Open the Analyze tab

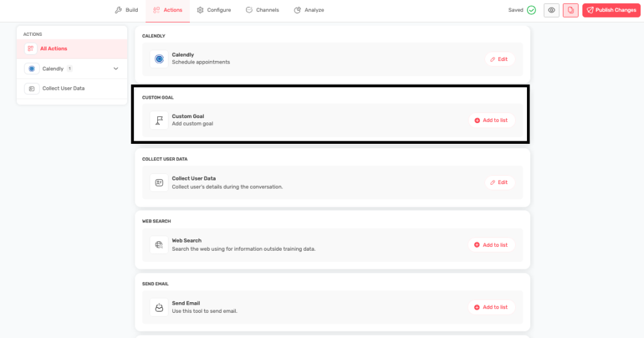[x=309, y=10]
